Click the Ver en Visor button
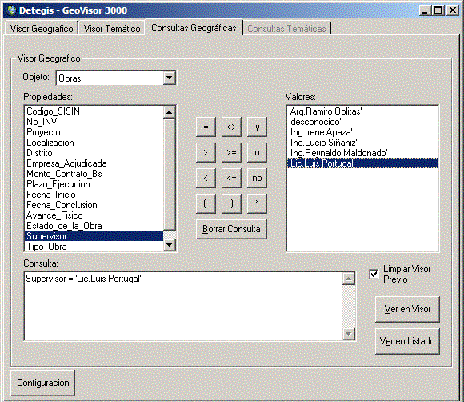 [x=407, y=309]
